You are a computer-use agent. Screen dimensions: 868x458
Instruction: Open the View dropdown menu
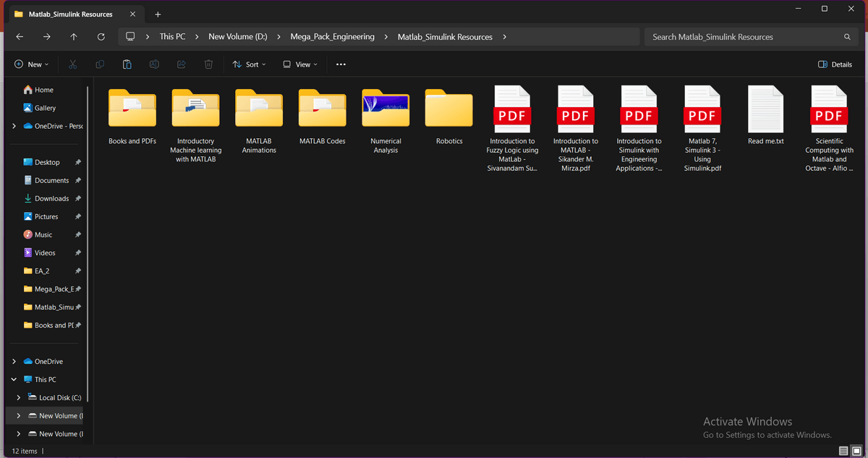pos(300,64)
